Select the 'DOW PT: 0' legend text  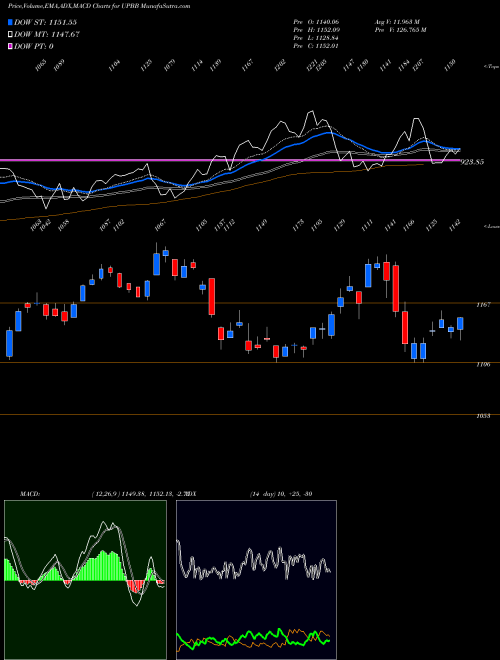point(34,46)
